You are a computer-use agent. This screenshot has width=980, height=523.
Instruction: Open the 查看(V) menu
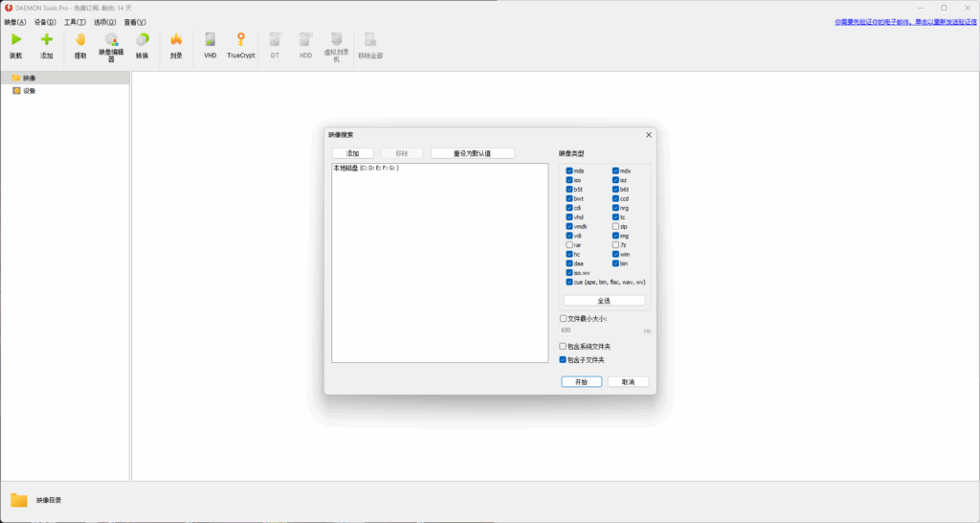tap(135, 22)
